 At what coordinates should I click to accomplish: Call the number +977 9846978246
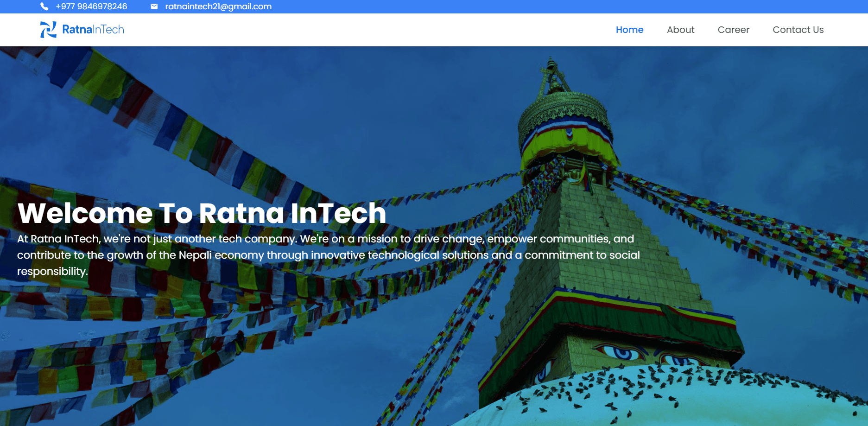(x=91, y=6)
